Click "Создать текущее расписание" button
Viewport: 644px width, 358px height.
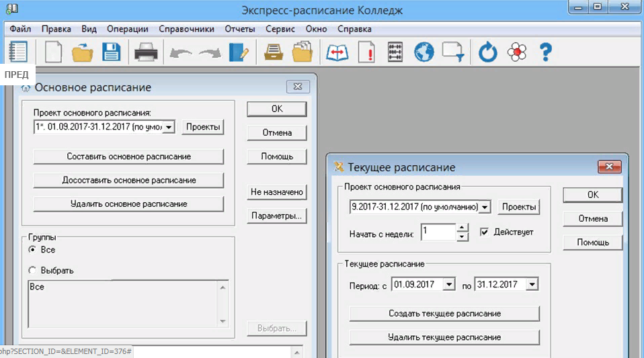tap(444, 314)
